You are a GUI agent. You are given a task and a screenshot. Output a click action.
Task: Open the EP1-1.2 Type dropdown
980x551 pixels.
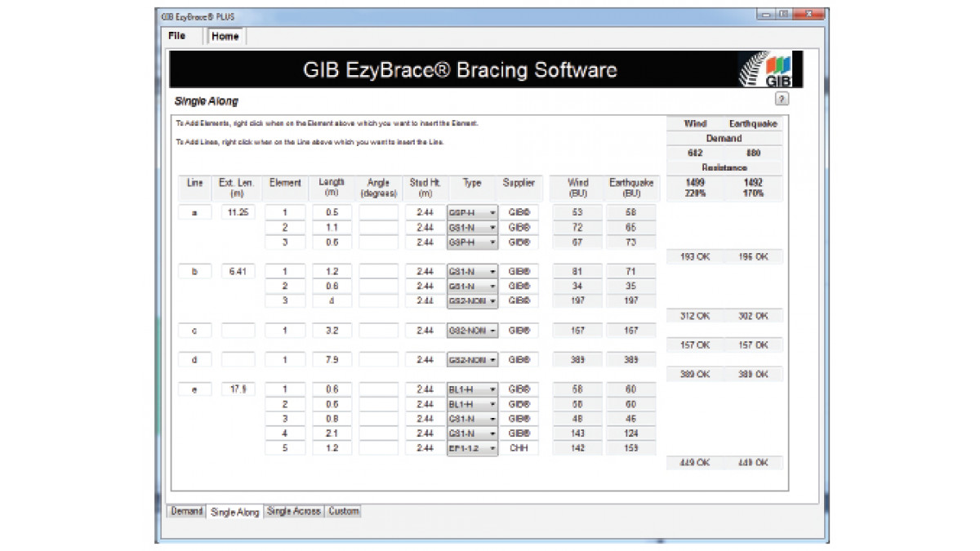coord(492,449)
